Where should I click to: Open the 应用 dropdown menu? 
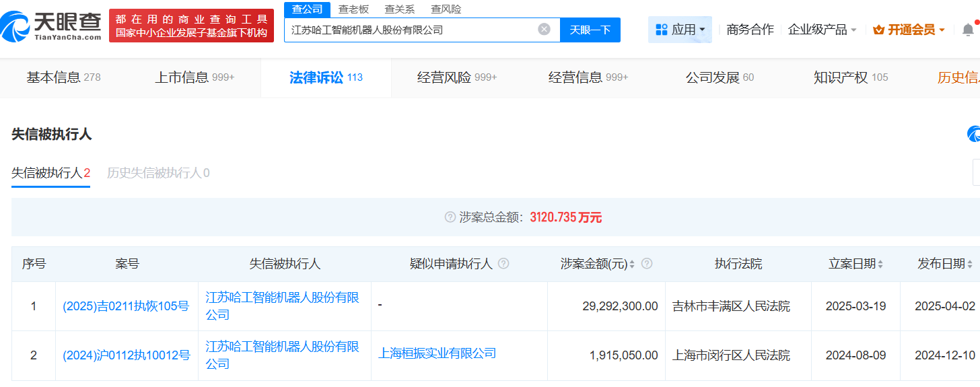pyautogui.click(x=680, y=30)
